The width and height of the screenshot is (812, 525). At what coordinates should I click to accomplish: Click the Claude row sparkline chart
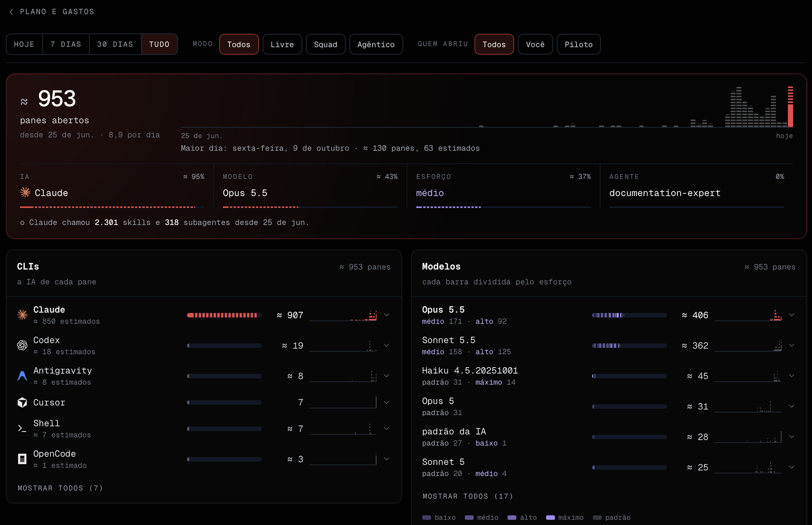343,315
